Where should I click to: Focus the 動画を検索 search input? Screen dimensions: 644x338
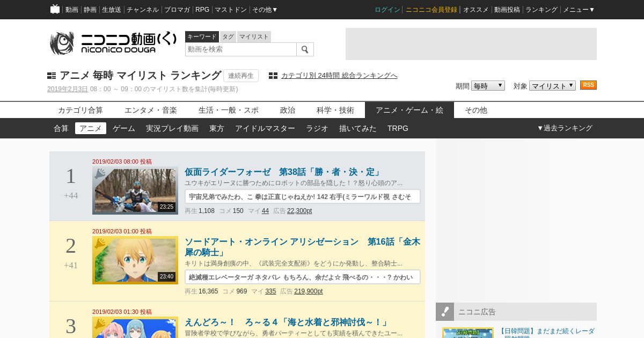[x=241, y=49]
